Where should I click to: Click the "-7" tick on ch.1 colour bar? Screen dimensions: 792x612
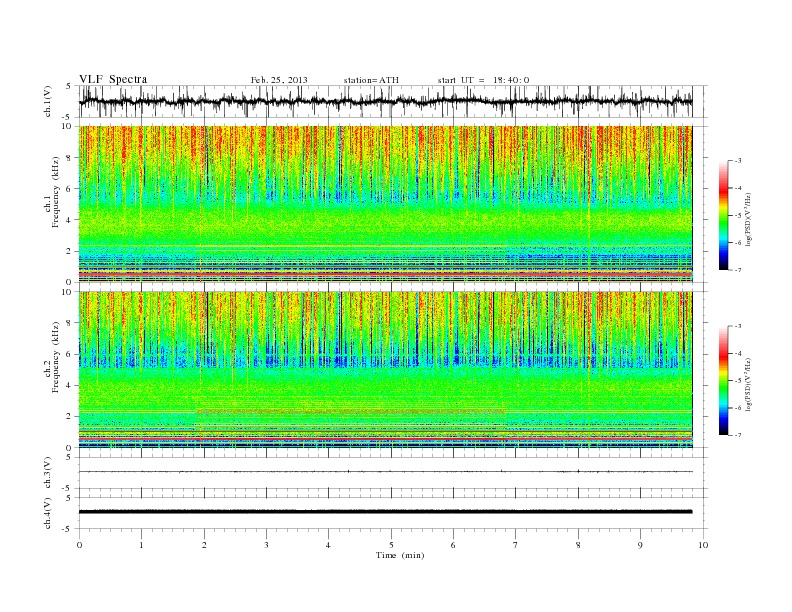click(x=738, y=270)
